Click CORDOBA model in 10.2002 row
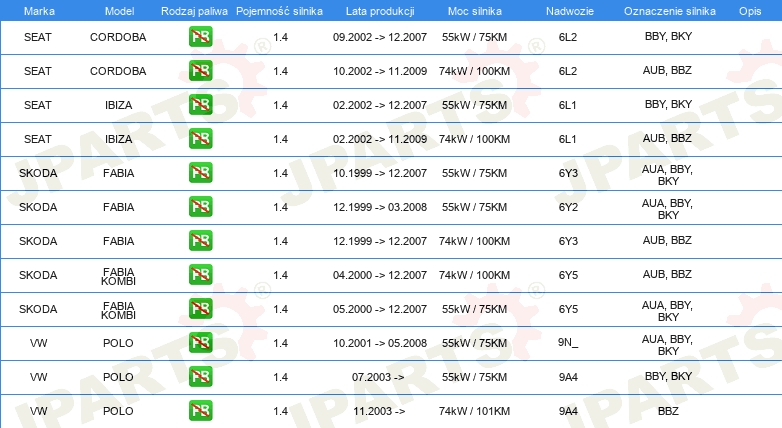The width and height of the screenshot is (782, 428). [118, 71]
